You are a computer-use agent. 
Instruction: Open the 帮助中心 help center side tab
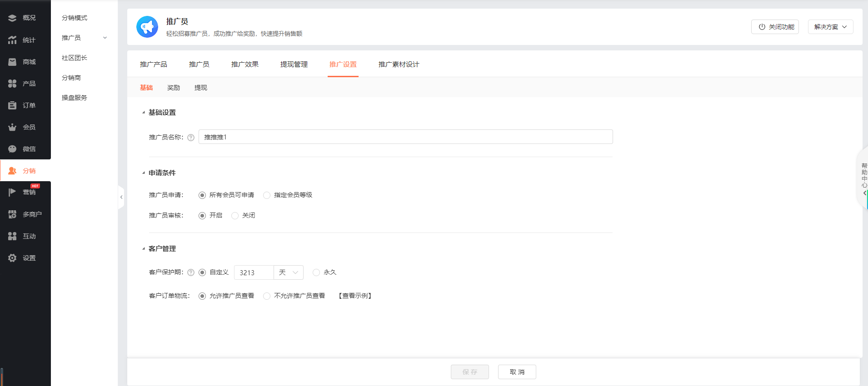coord(863,178)
